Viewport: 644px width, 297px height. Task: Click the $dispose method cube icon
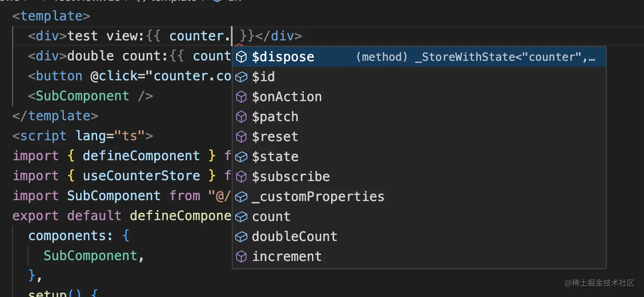pos(241,57)
